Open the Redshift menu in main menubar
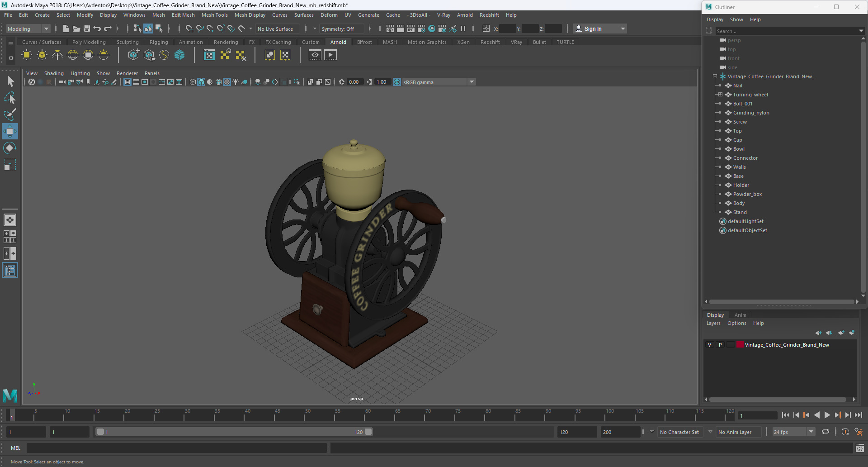868x467 pixels. point(489,15)
